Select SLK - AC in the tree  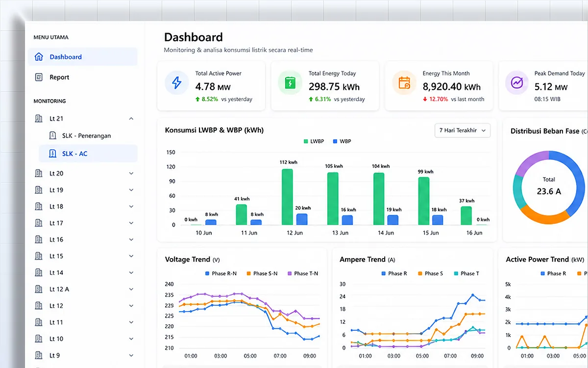(x=88, y=154)
